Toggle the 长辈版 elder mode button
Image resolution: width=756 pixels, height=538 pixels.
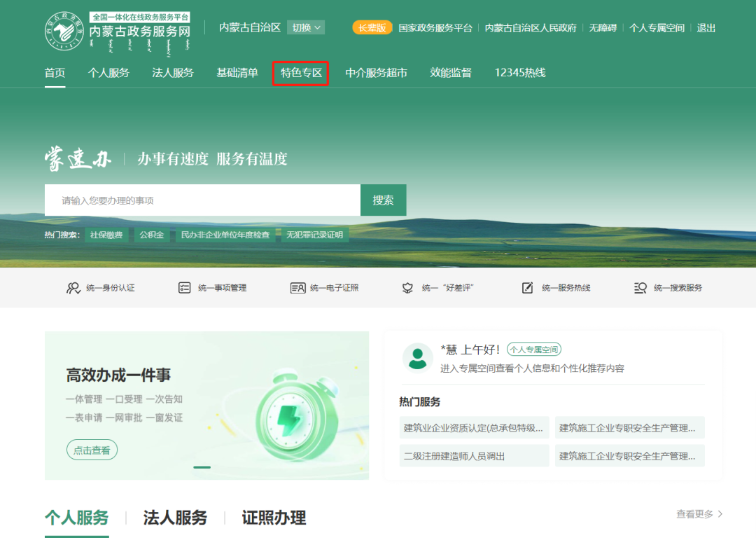pos(372,28)
